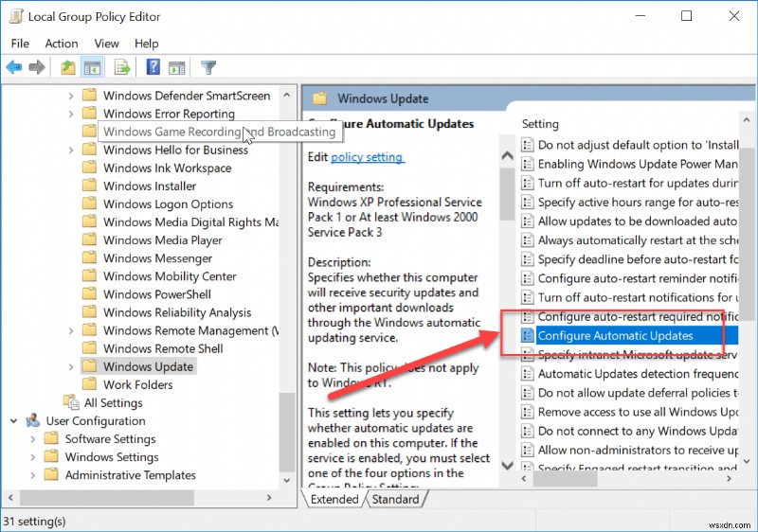Go up one level with folder-arrow icon
This screenshot has height=532, width=758.
(x=67, y=67)
